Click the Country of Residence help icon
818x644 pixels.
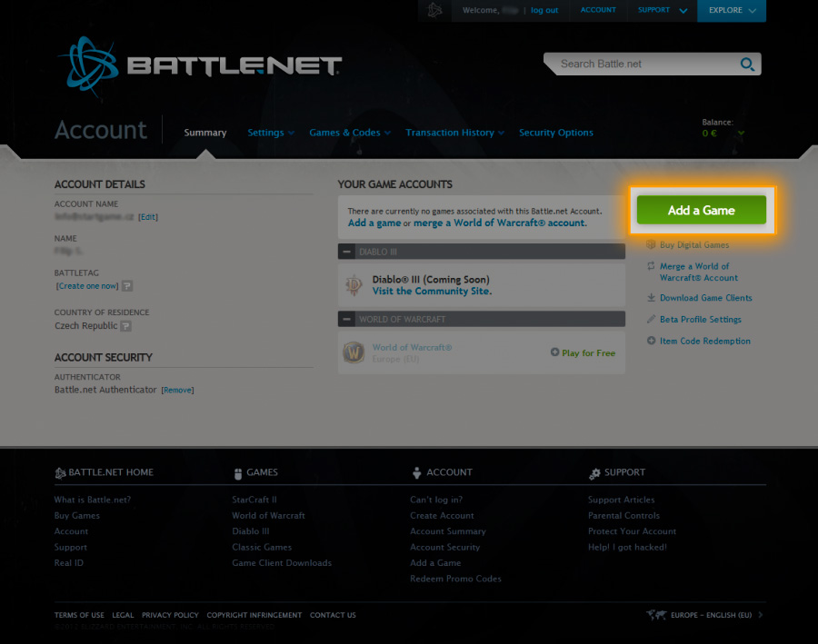[125, 326]
